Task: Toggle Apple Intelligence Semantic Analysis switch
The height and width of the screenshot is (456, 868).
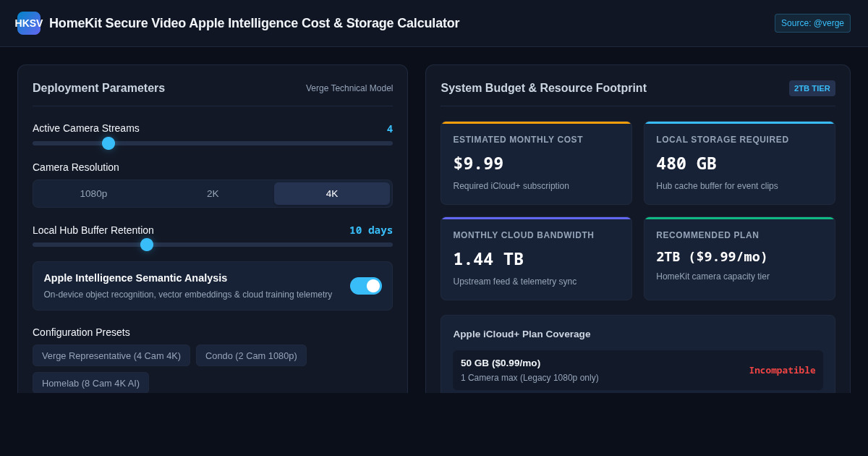Action: (366, 286)
